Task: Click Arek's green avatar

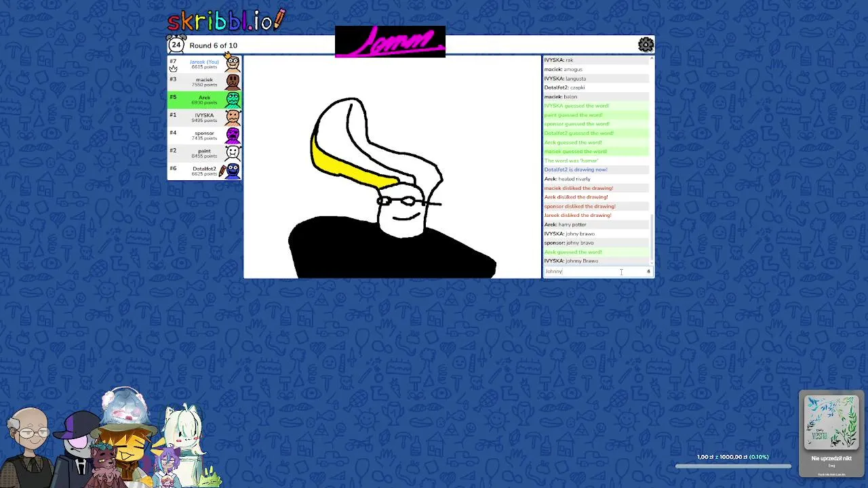Action: [233, 99]
